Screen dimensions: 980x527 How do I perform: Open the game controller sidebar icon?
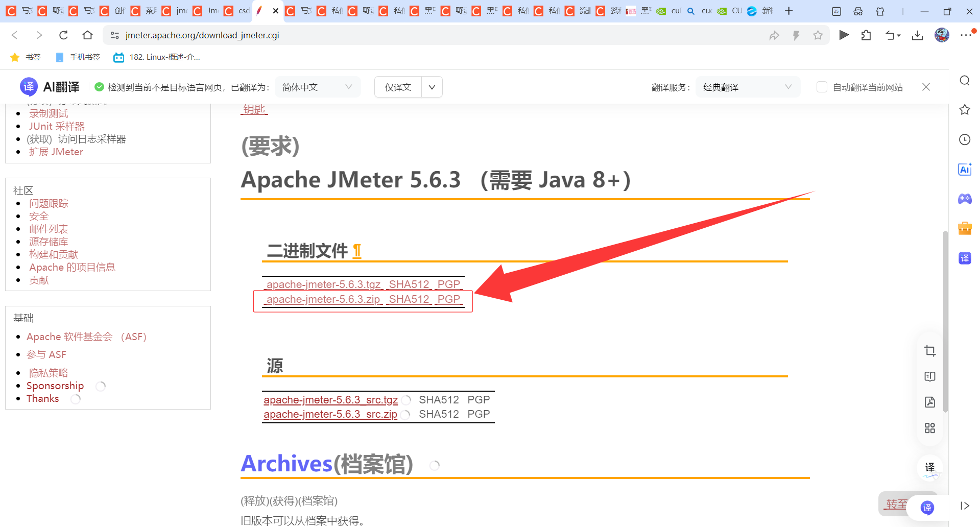pyautogui.click(x=965, y=199)
